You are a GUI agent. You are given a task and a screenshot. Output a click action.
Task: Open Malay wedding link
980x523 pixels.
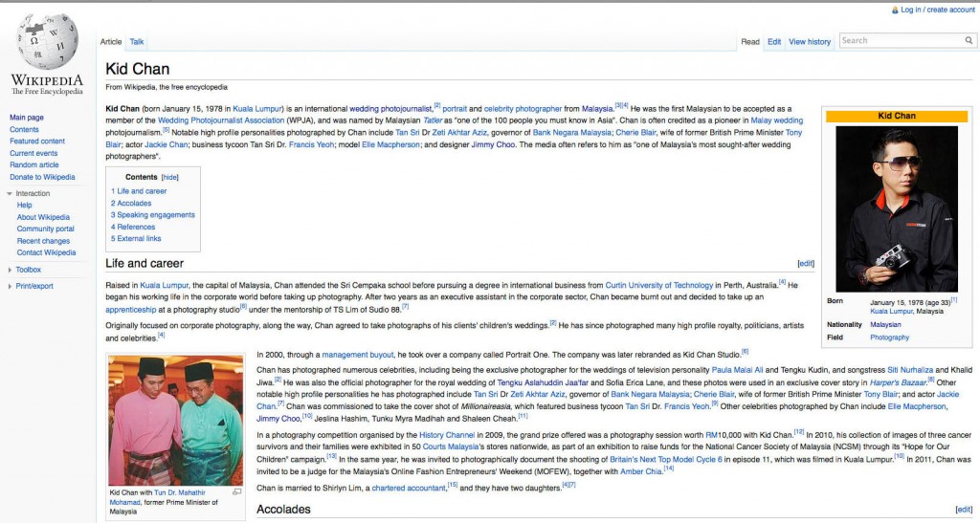(777, 120)
